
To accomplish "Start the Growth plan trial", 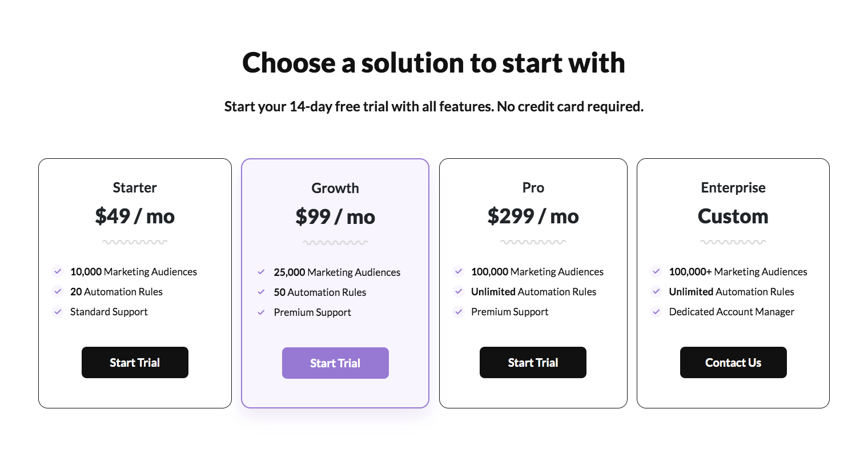I will click(335, 363).
